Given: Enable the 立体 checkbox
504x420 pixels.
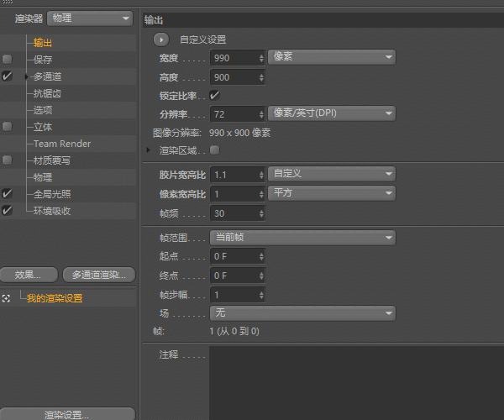Looking at the screenshot, I should pos(7,127).
